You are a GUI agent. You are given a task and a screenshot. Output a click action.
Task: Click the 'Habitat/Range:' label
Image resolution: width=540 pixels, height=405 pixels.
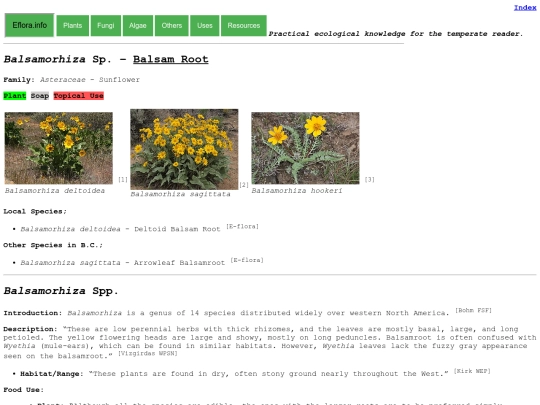coord(52,374)
